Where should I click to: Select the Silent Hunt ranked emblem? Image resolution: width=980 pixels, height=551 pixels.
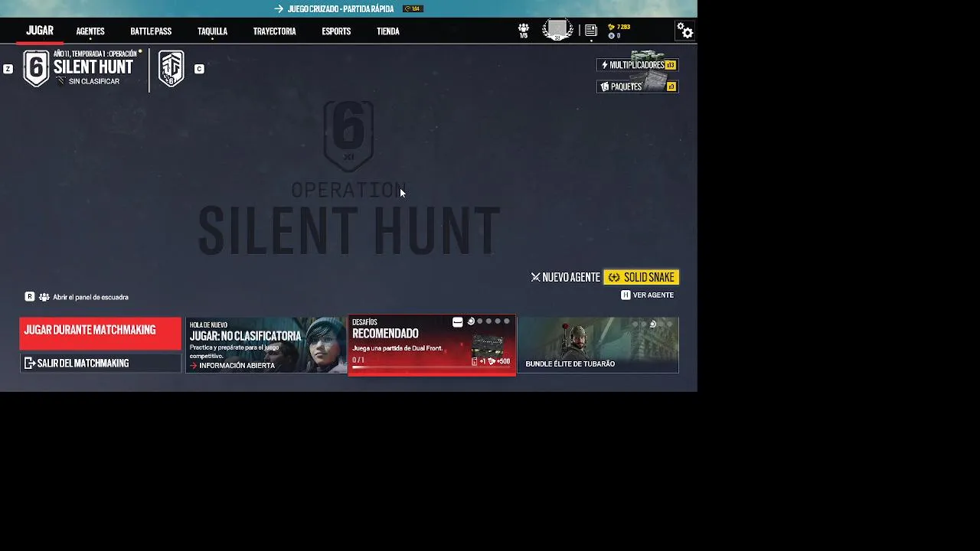(36, 68)
